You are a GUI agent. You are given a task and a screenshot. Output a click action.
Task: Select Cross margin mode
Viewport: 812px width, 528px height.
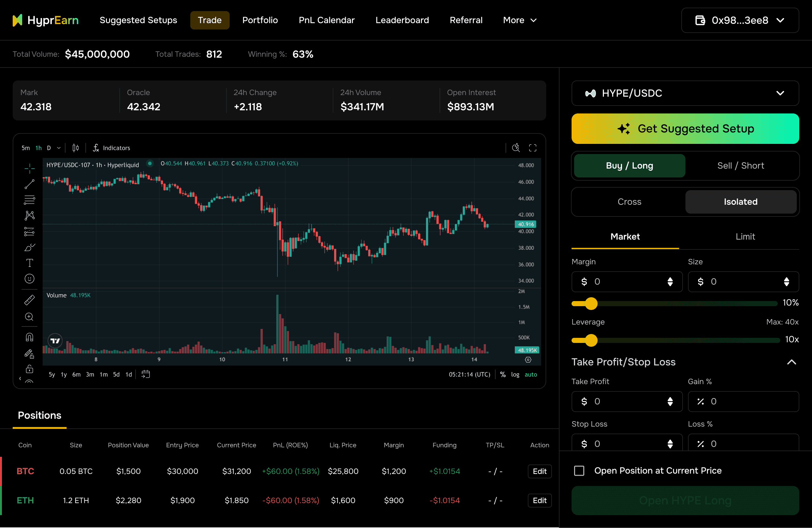pyautogui.click(x=629, y=202)
